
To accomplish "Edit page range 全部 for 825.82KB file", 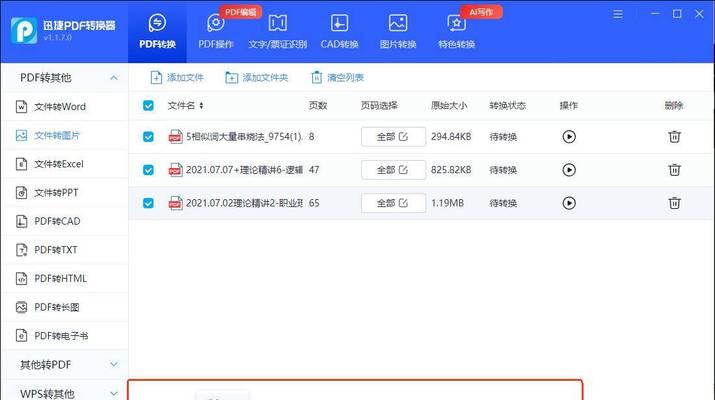I will coord(393,170).
